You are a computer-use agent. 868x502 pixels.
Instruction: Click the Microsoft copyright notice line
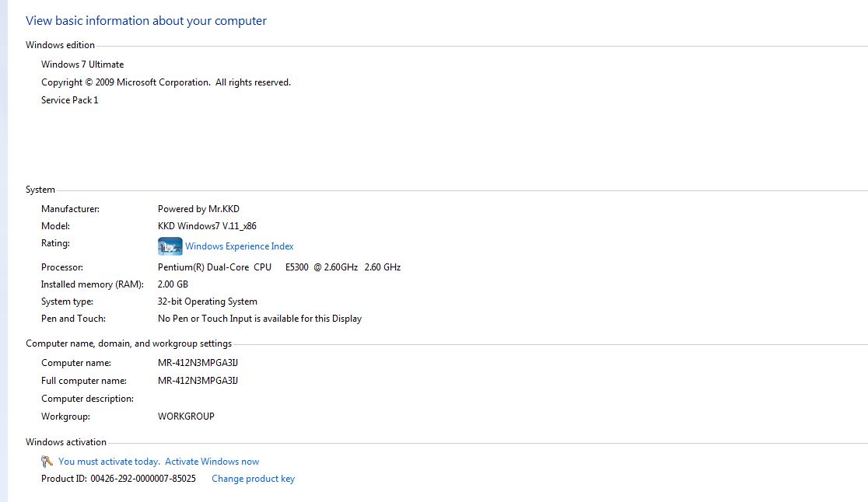[166, 82]
